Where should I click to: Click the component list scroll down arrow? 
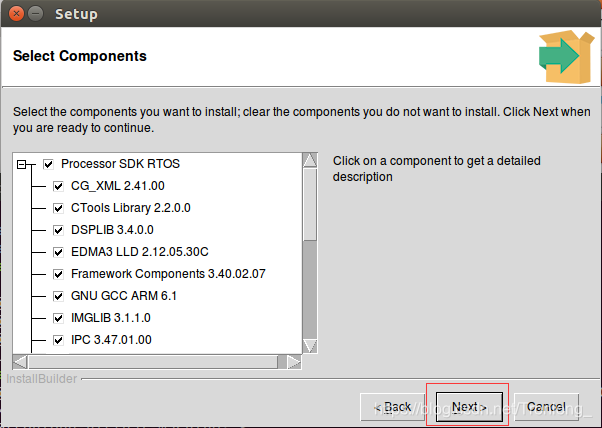click(x=310, y=346)
